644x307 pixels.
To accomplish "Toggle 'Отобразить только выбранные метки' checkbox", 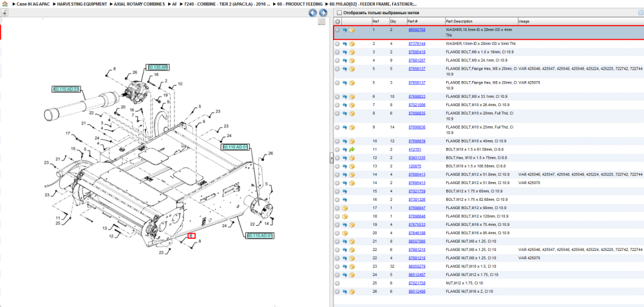I will point(339,13).
